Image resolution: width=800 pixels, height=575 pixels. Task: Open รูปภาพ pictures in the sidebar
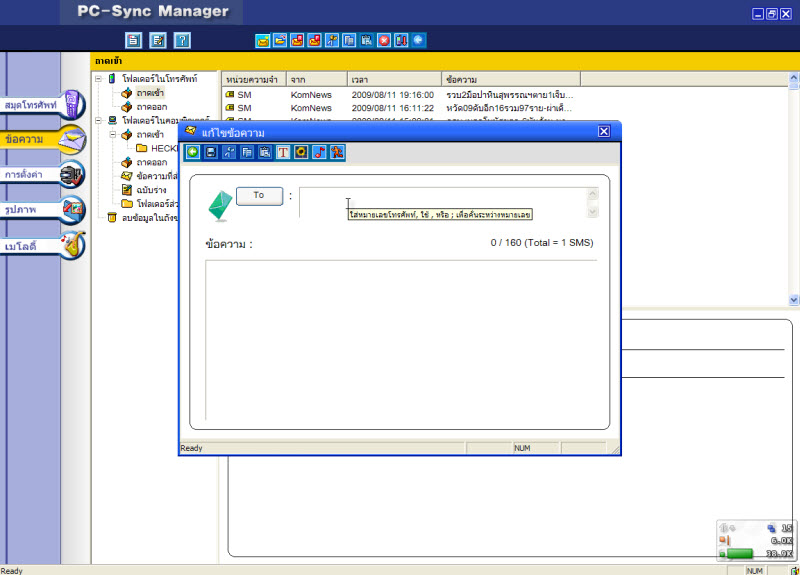click(x=43, y=209)
